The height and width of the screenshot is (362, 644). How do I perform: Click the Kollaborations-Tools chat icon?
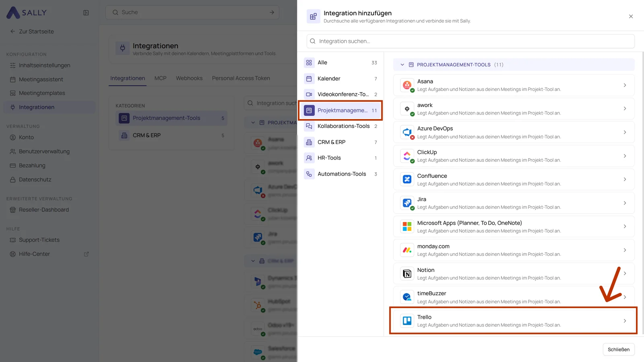(309, 126)
